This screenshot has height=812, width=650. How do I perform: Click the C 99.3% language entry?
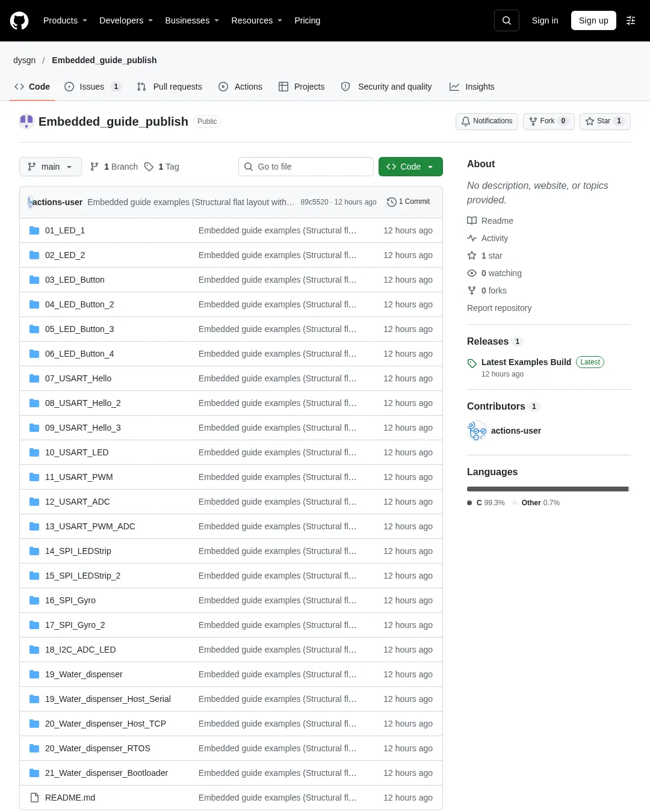(486, 503)
